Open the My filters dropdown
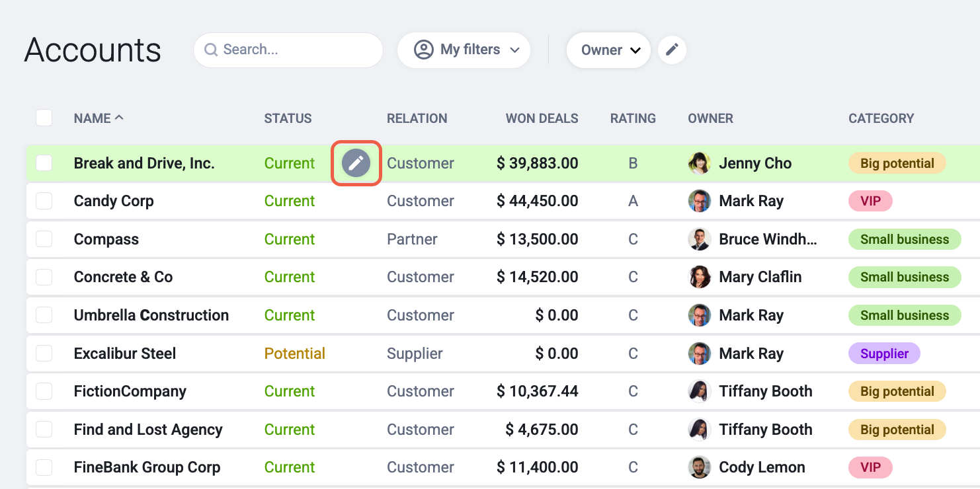Viewport: 980px width, 489px height. point(464,50)
